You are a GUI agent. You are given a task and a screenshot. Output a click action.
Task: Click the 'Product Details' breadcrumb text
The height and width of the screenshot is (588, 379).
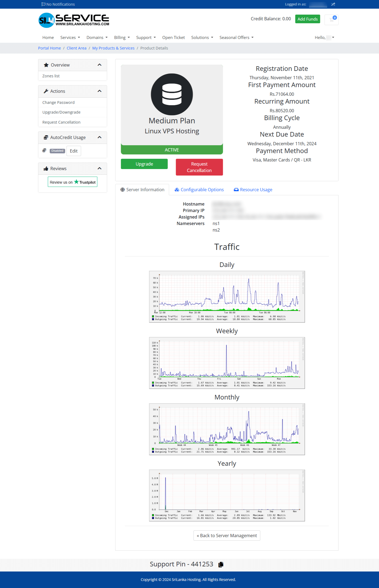tap(154, 48)
